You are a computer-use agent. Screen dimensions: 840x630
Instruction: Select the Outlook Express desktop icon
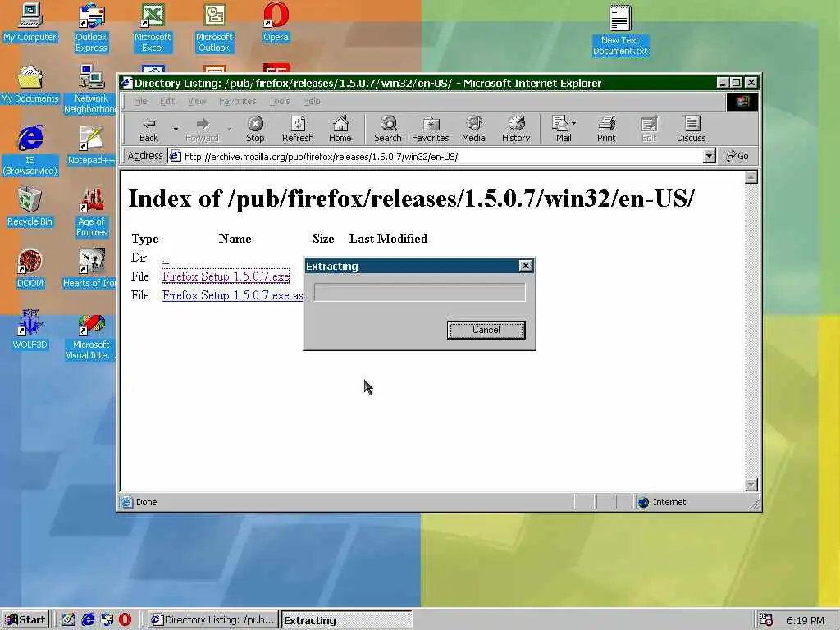pyautogui.click(x=91, y=28)
